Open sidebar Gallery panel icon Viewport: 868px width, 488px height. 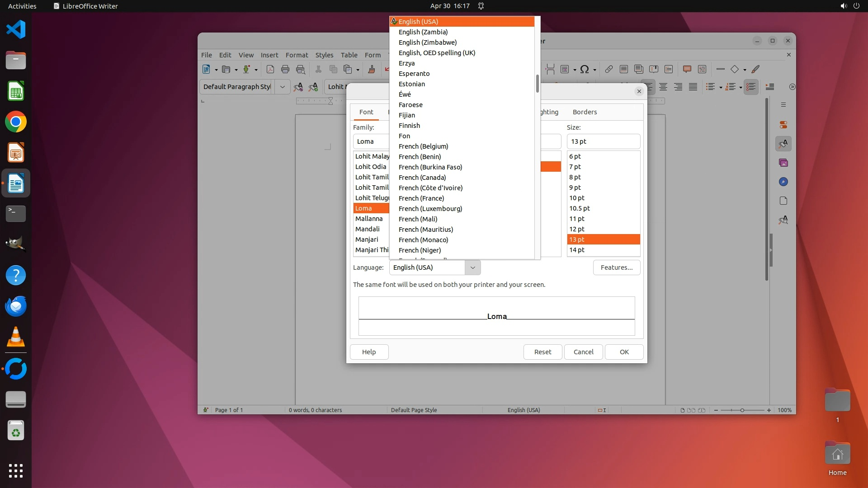(783, 163)
